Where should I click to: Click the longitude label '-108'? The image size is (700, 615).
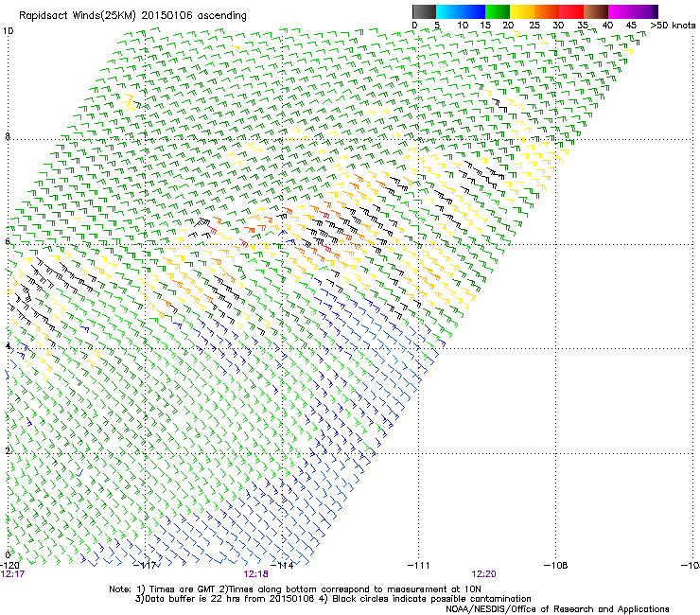555,566
